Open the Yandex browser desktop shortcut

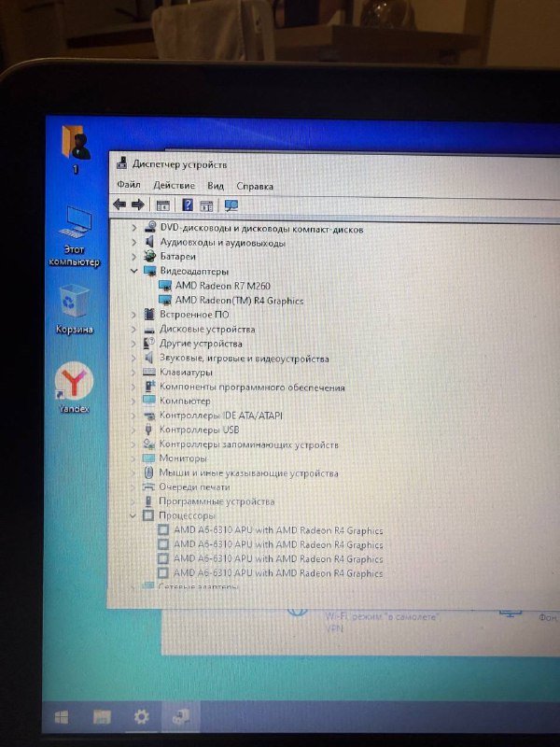click(74, 388)
